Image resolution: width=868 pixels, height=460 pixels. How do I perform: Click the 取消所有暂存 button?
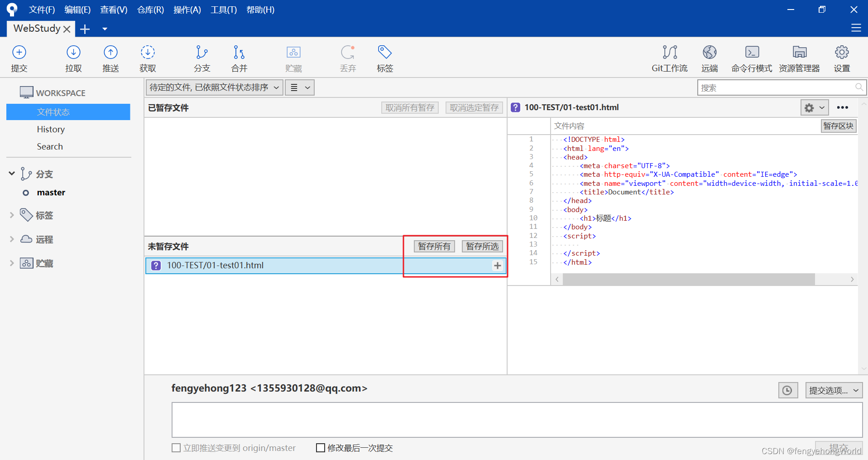410,107
